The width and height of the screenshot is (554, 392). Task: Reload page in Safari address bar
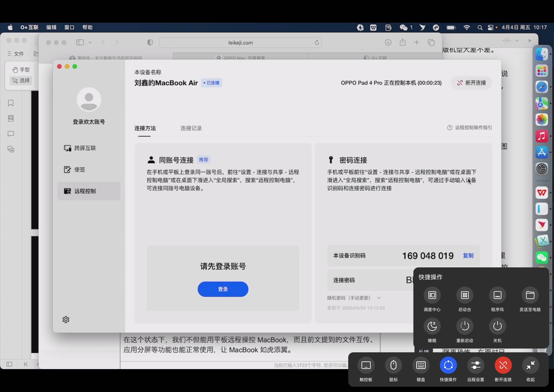(x=317, y=43)
